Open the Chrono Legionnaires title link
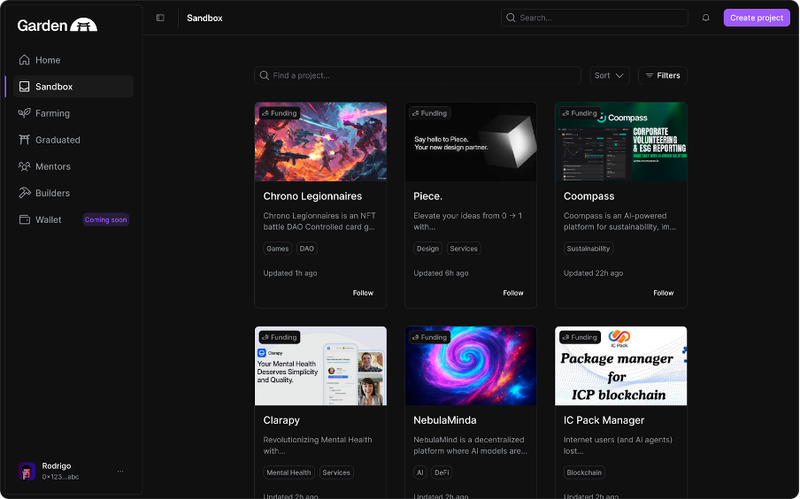The width and height of the screenshot is (800, 499). click(x=312, y=196)
